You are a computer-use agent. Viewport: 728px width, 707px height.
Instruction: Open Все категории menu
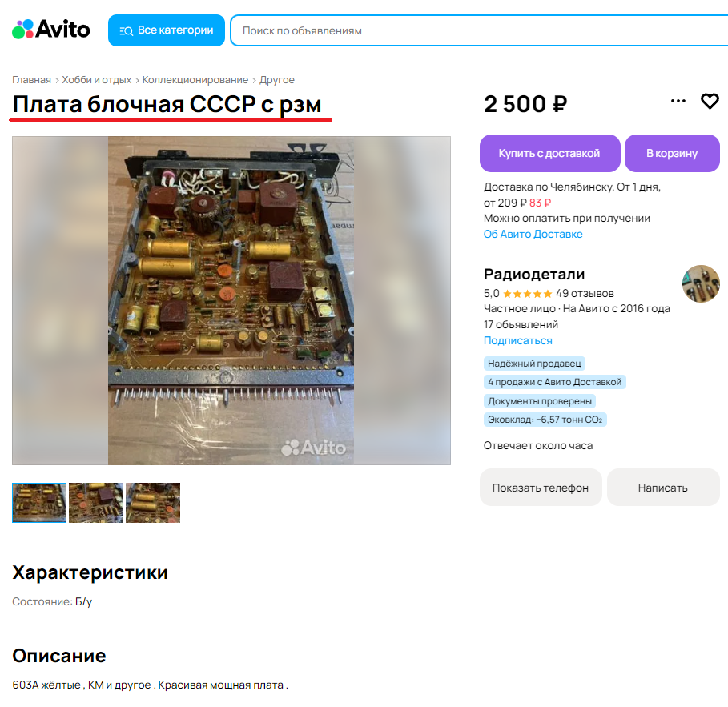[x=167, y=30]
